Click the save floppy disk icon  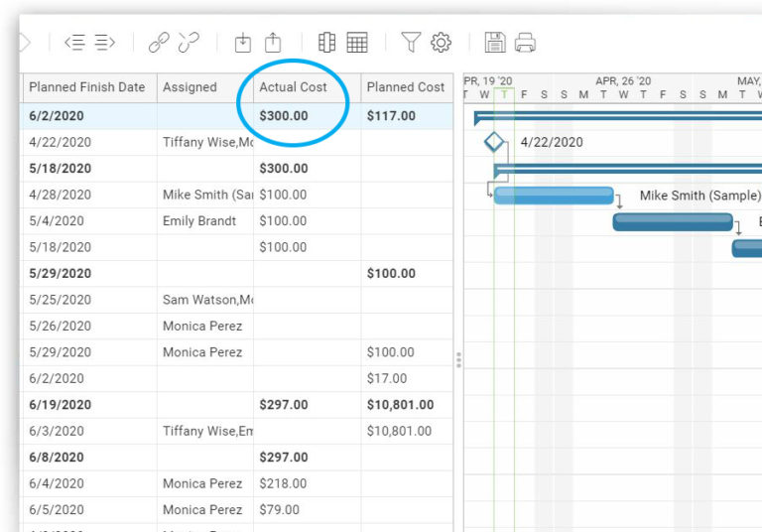click(x=495, y=43)
